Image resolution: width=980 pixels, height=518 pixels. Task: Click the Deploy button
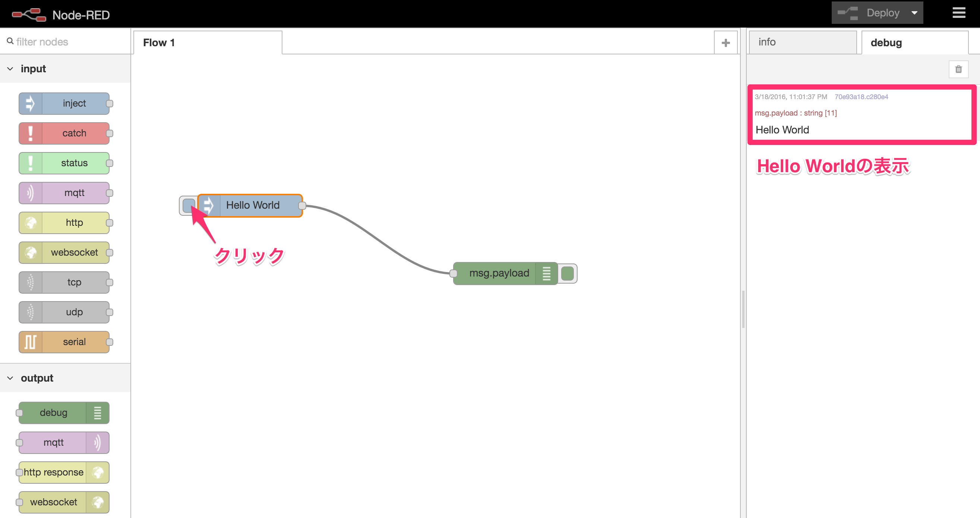(883, 13)
